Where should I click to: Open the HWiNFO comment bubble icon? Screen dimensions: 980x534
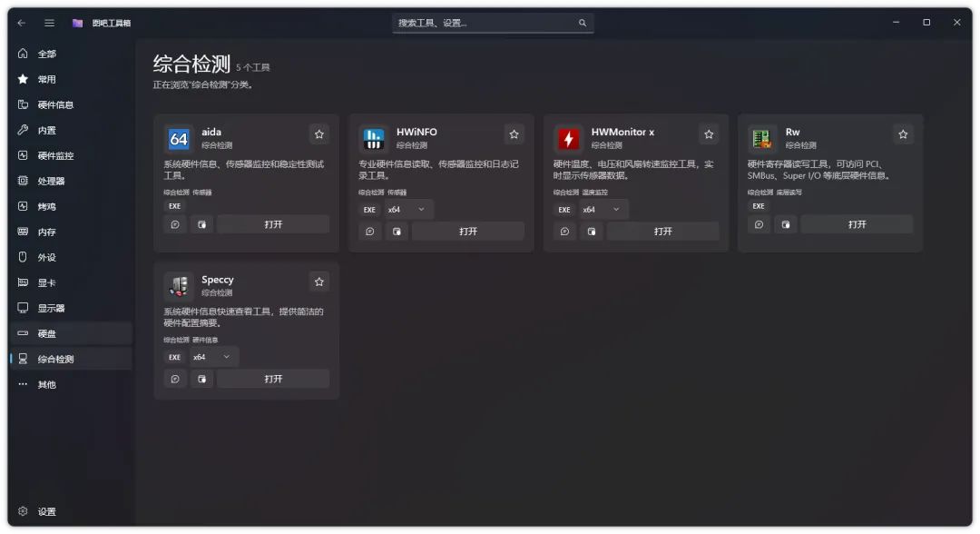tap(370, 232)
